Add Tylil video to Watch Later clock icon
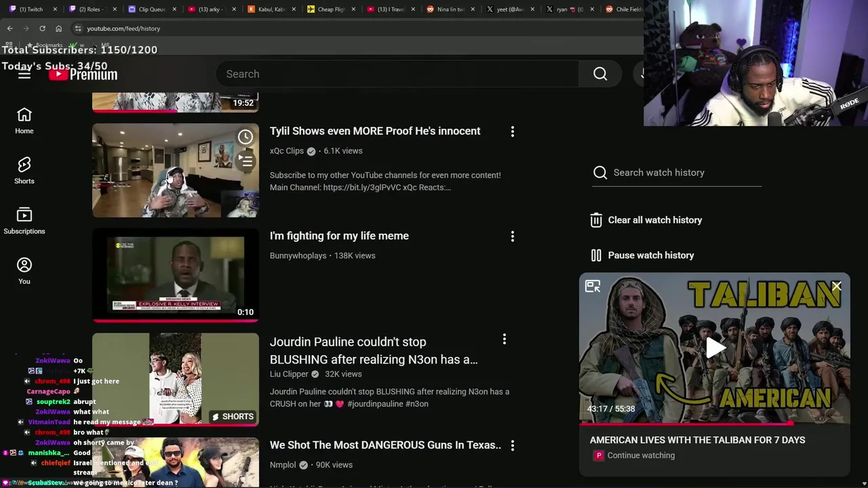The height and width of the screenshot is (488, 868). click(x=245, y=137)
